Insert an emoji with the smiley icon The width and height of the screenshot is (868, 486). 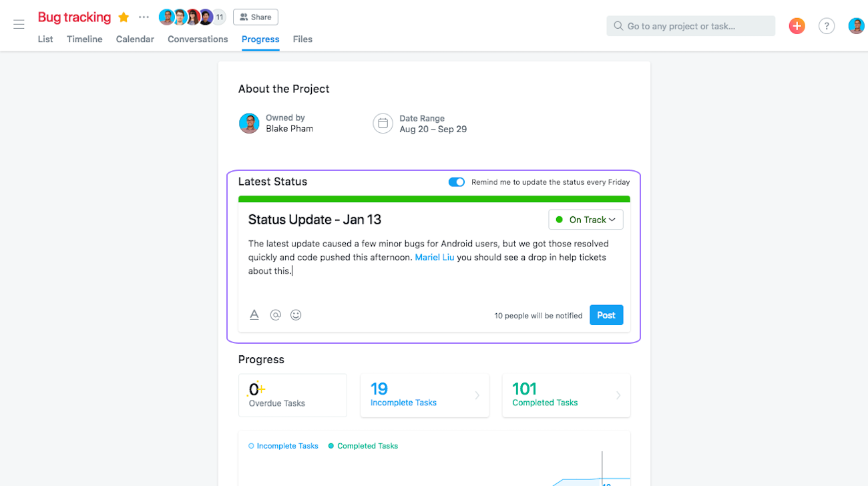pos(296,314)
